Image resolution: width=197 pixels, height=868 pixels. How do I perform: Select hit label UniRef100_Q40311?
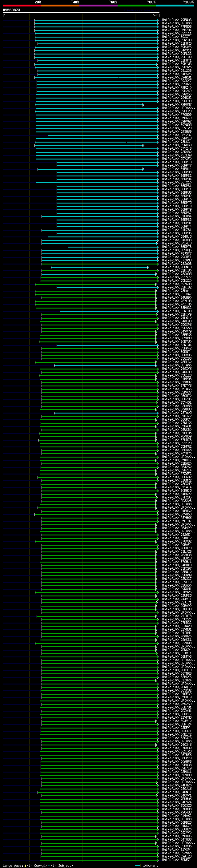177,50
